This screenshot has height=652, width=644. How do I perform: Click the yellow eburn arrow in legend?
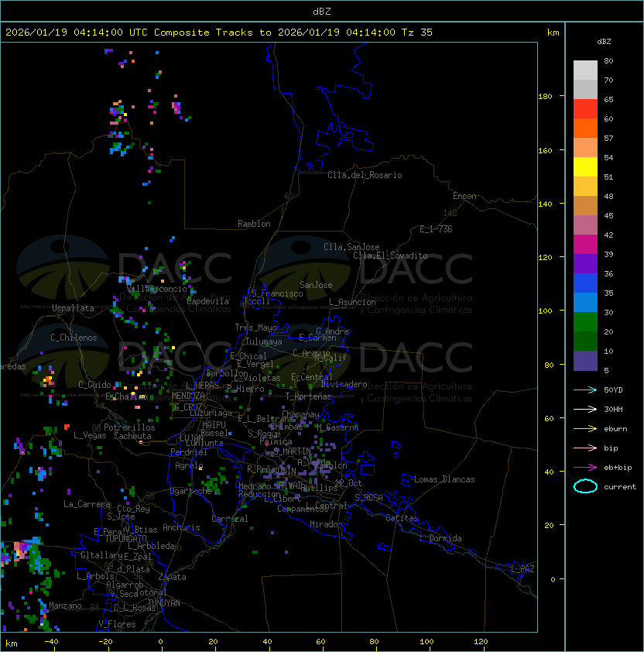pos(585,429)
